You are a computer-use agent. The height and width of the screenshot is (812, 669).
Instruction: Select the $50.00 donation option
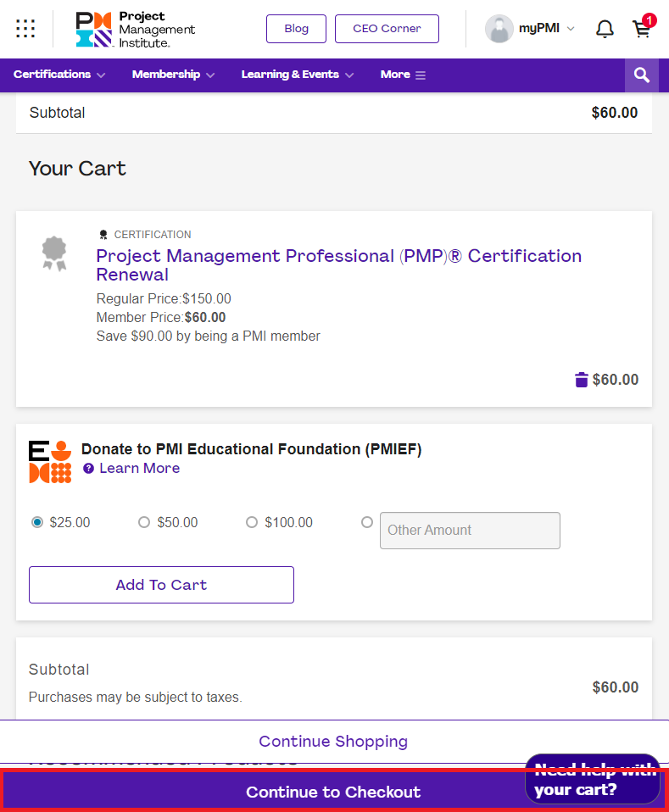[x=144, y=522]
